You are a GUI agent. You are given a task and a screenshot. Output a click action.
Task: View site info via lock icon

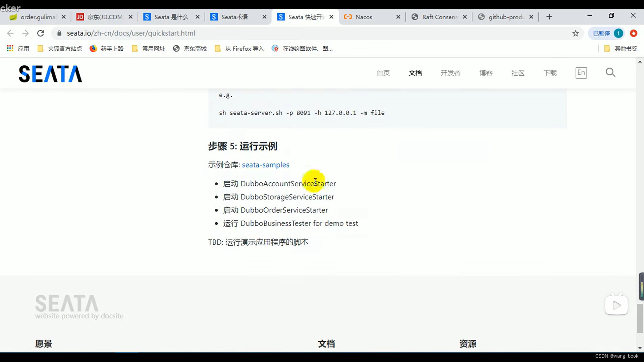pos(59,33)
